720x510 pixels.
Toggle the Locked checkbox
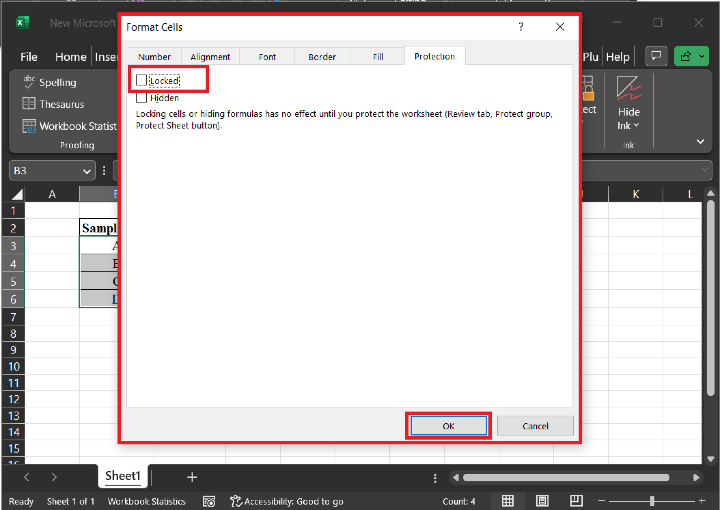[x=142, y=80]
